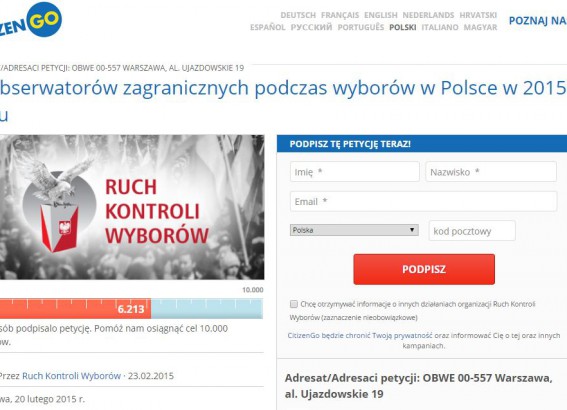567x410 pixels.
Task: Click the CitizenGO logo
Action: (x=31, y=20)
